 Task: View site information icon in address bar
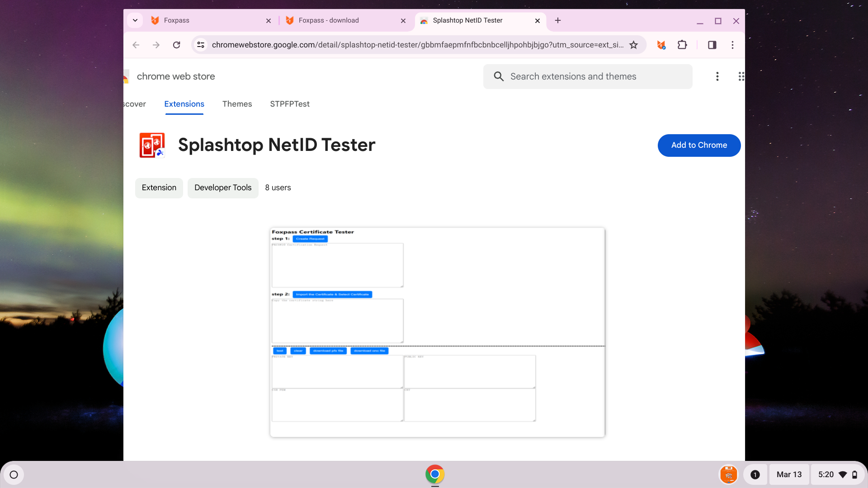201,45
